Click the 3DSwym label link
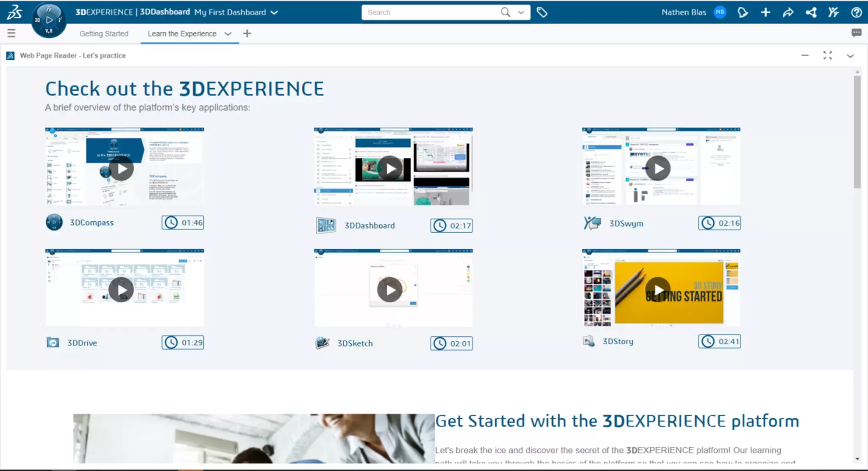The image size is (868, 471). [x=626, y=223]
